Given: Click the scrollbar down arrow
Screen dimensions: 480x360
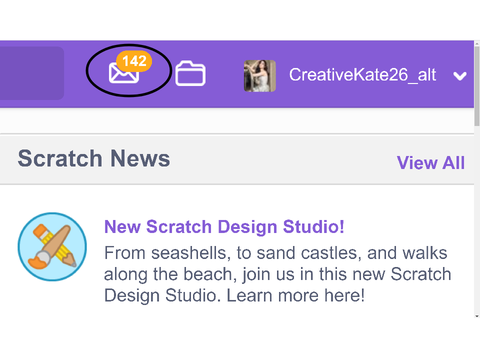Looking at the screenshot, I should [477, 316].
